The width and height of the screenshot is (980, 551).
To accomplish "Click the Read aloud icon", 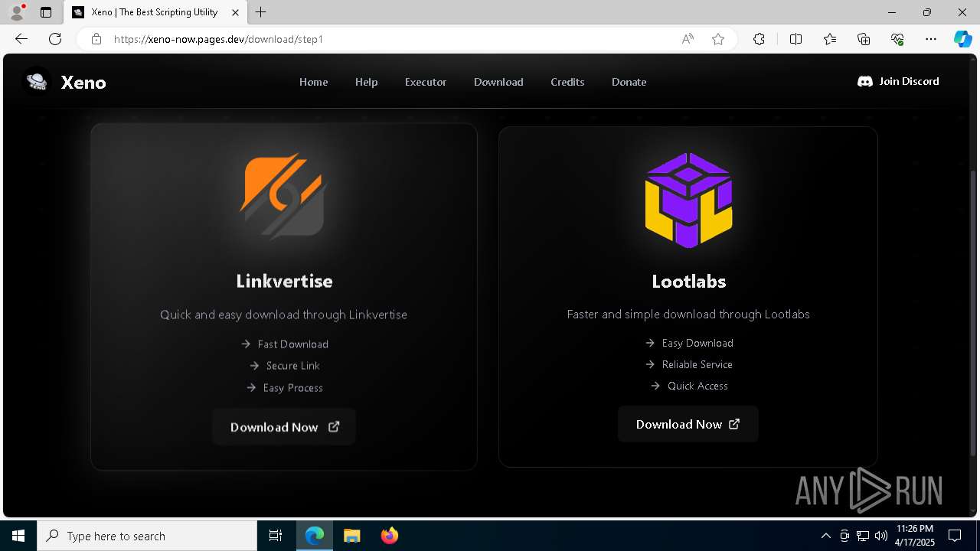I will coord(688,39).
